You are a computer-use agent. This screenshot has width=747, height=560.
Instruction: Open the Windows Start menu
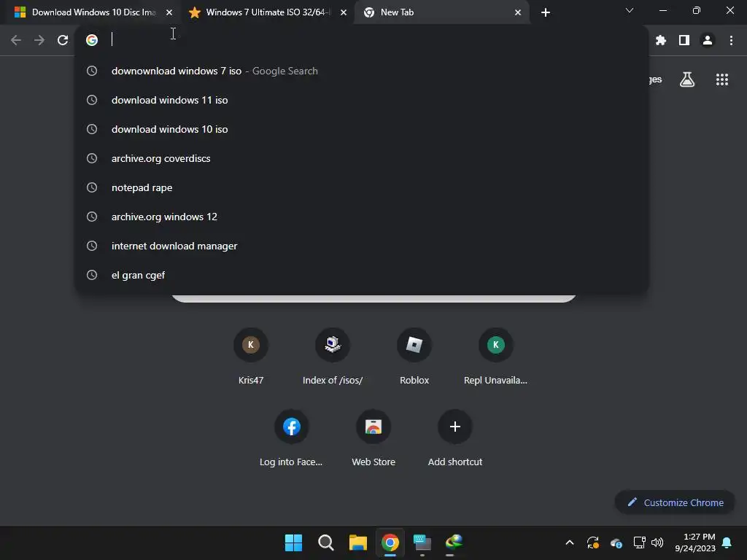tap(293, 542)
